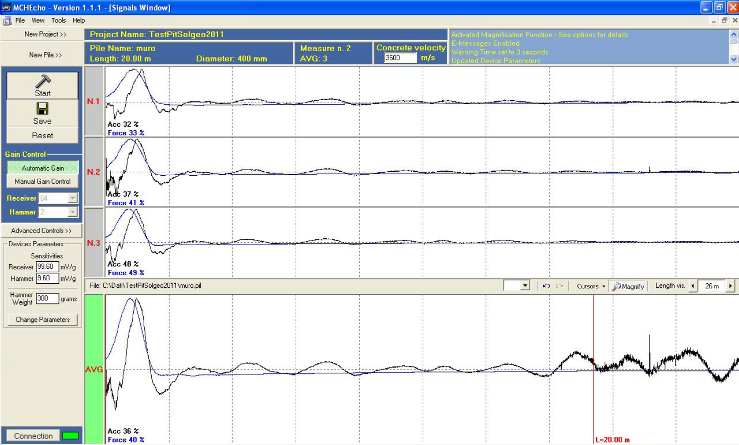The width and height of the screenshot is (739, 445).
Task: Open the empty combo box in signal toolbar
Action: 517,286
